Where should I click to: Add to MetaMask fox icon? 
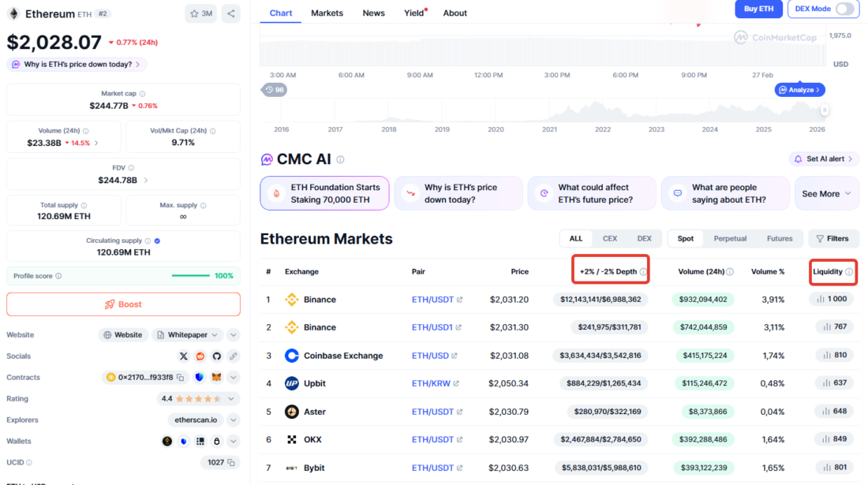(216, 377)
